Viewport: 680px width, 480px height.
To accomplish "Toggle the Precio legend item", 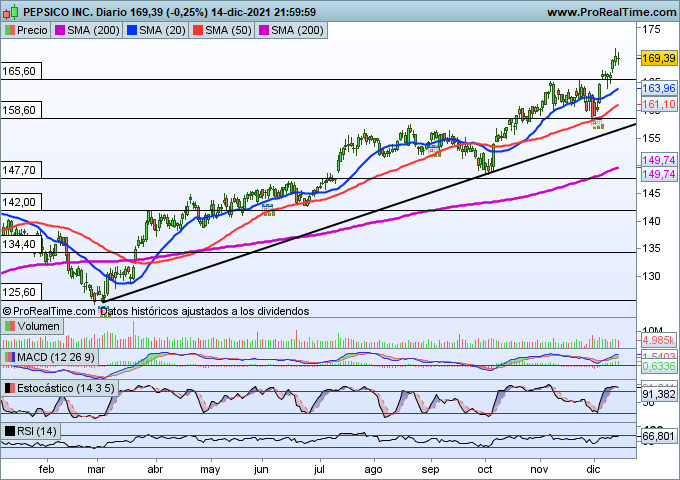I will click(26, 30).
